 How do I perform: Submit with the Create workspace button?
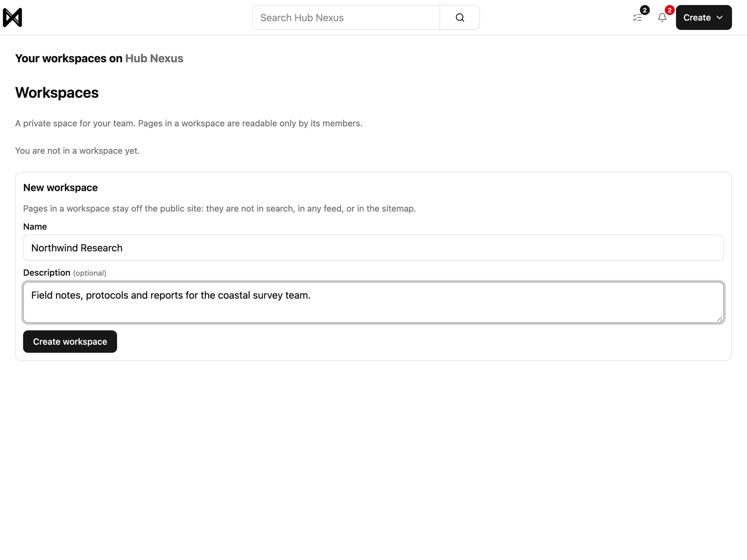70,341
